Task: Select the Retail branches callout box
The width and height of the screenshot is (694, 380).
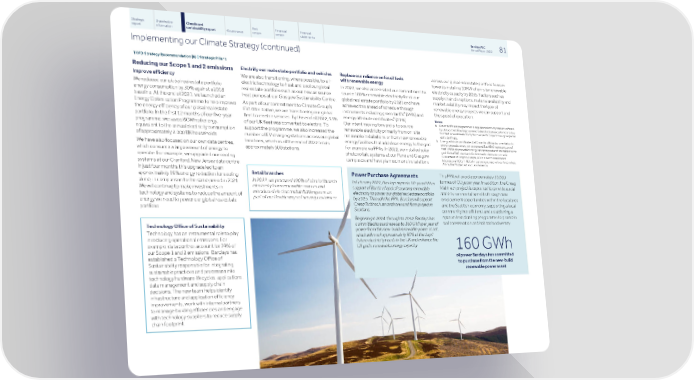Action: pyautogui.click(x=296, y=188)
